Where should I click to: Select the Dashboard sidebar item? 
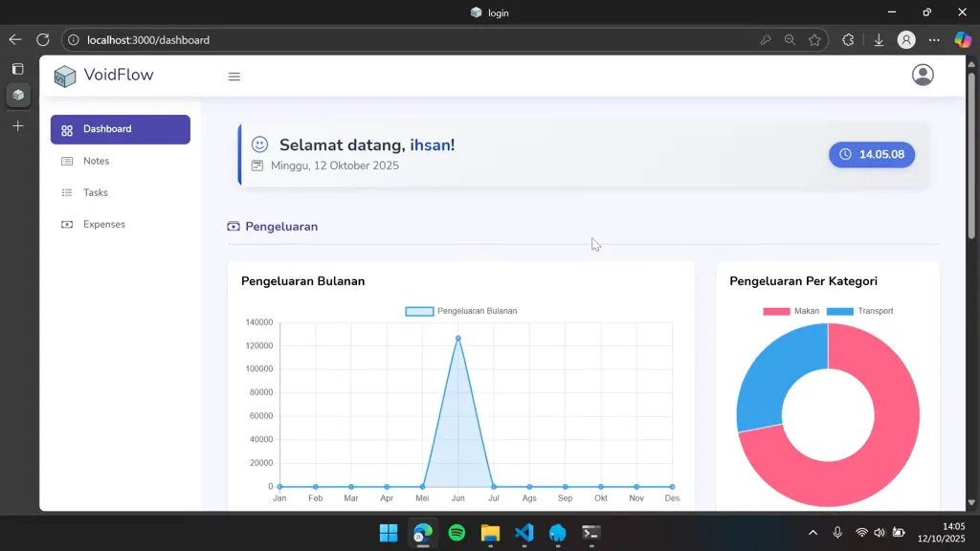120,129
